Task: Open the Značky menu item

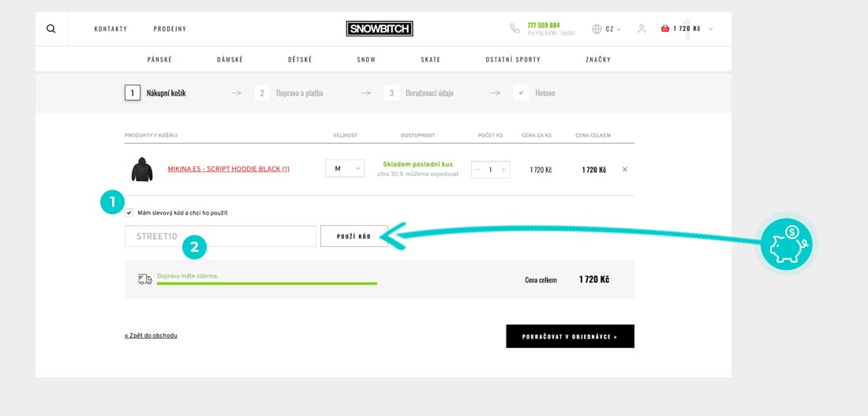Action: click(597, 59)
